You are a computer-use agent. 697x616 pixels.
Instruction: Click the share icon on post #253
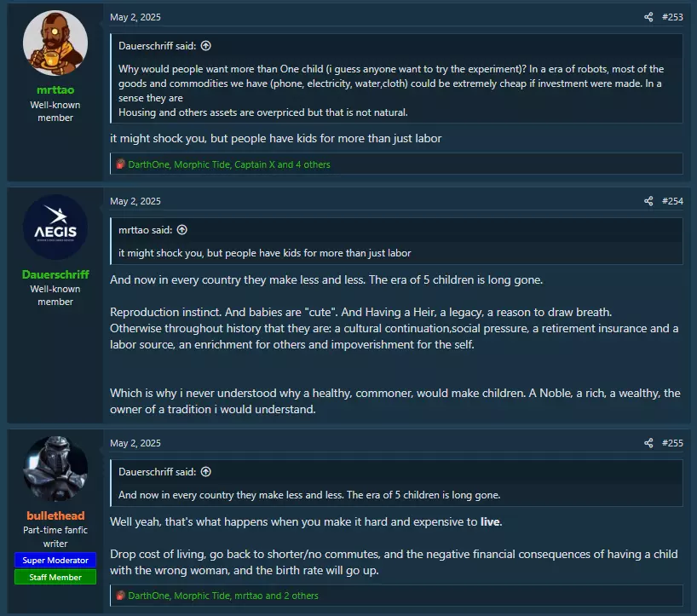click(x=648, y=17)
